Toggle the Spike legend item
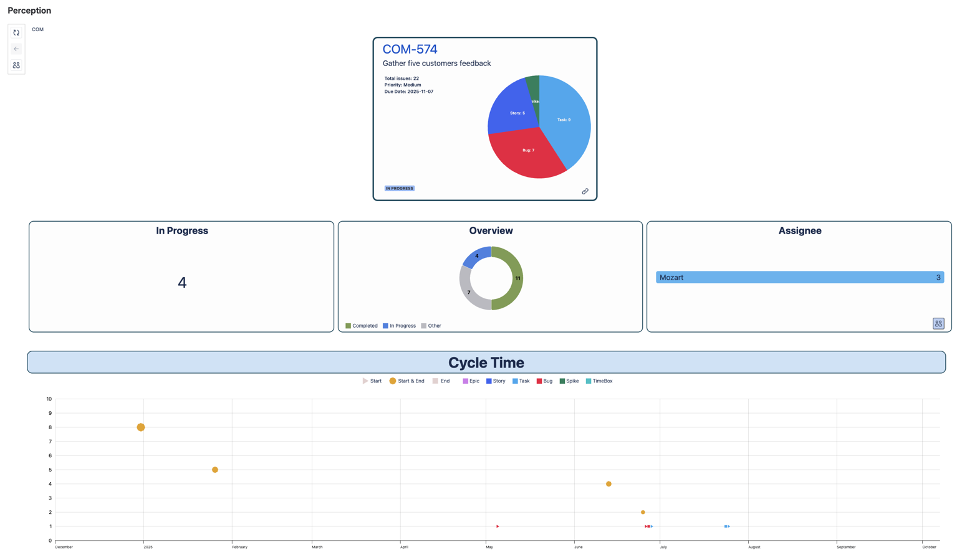The width and height of the screenshot is (962, 560). [x=569, y=381]
